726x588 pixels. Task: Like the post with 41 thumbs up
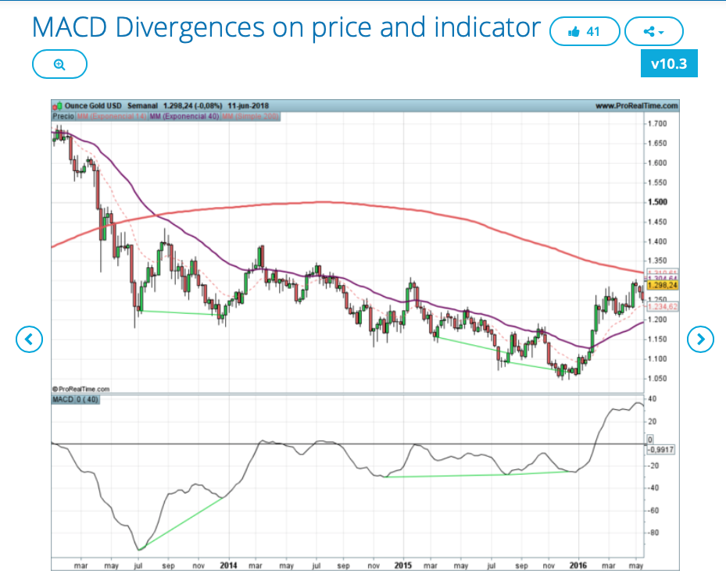585,31
